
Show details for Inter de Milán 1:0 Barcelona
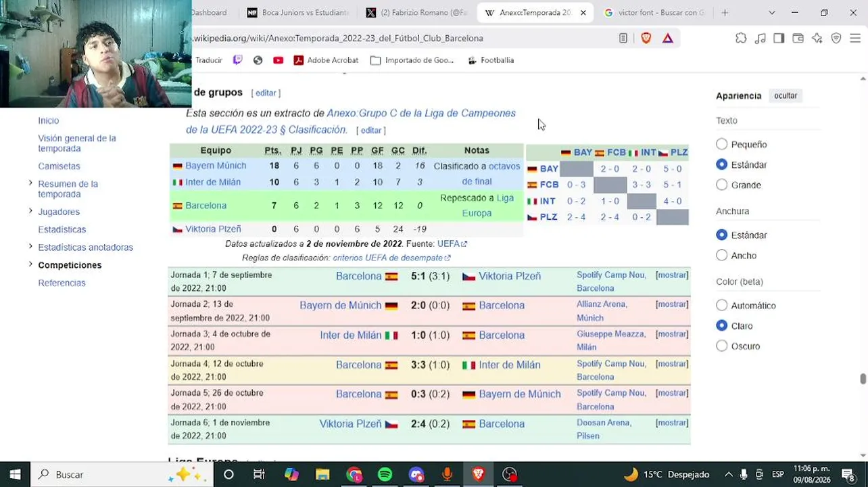[x=672, y=334]
